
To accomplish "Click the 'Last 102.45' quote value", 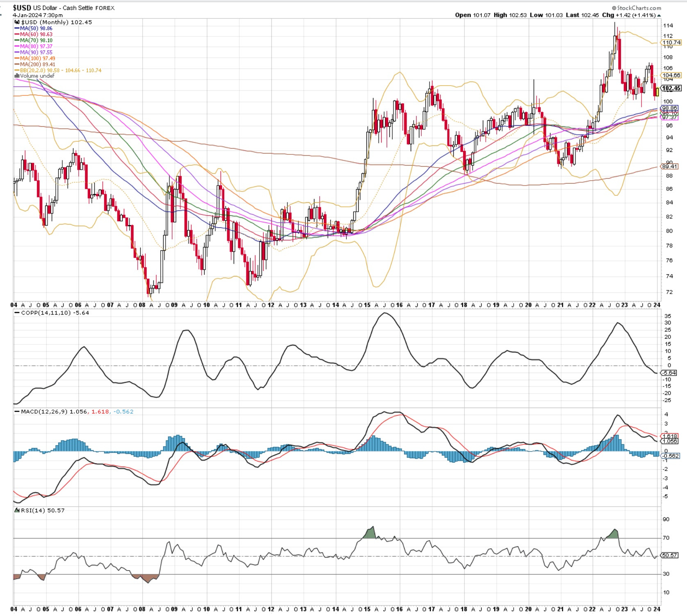I will pos(582,15).
